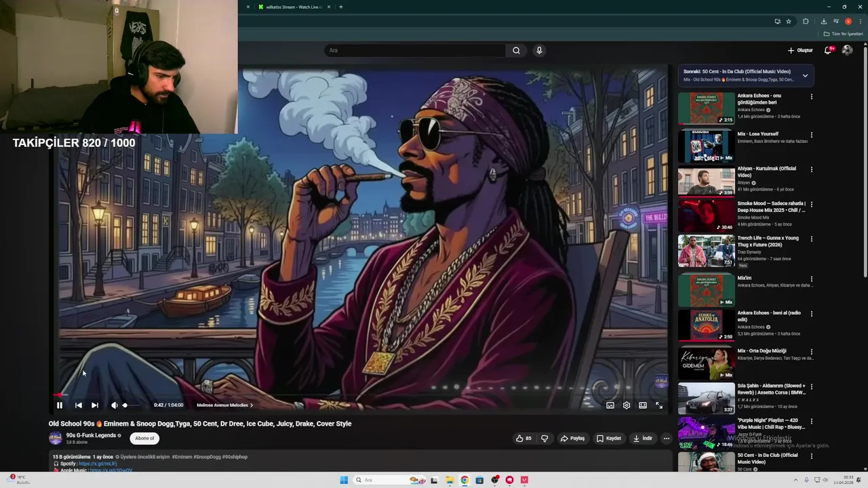Screen dimensions: 868x488
Task: Open a new browser tab
Action: point(340,7)
